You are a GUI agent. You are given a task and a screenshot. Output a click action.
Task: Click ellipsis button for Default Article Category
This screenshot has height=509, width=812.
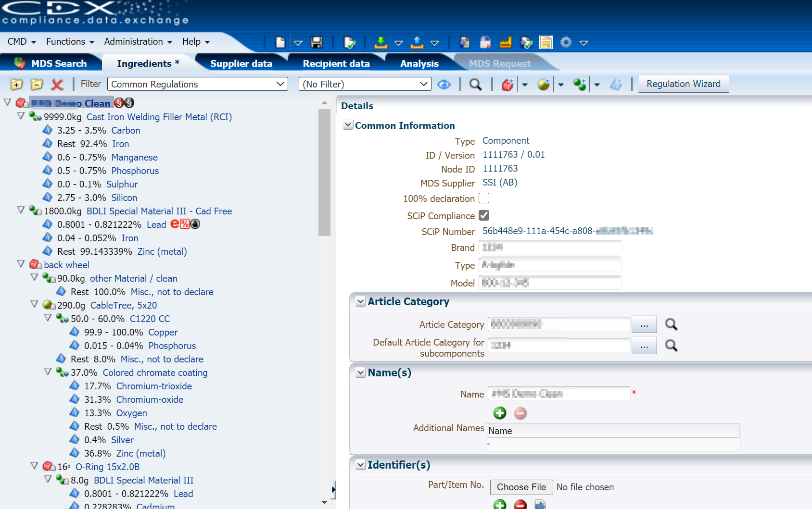pos(644,346)
